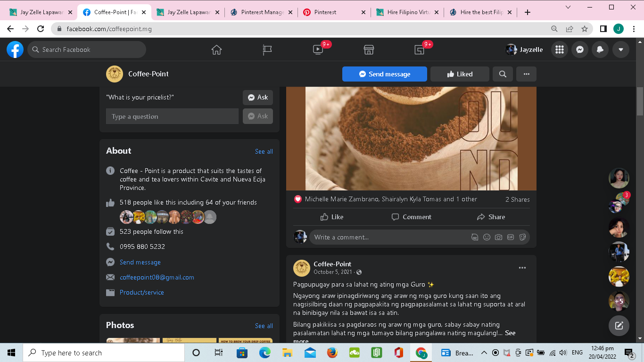This screenshot has height=362, width=644.
Task: Go back in the browser
Action: pos(10,29)
